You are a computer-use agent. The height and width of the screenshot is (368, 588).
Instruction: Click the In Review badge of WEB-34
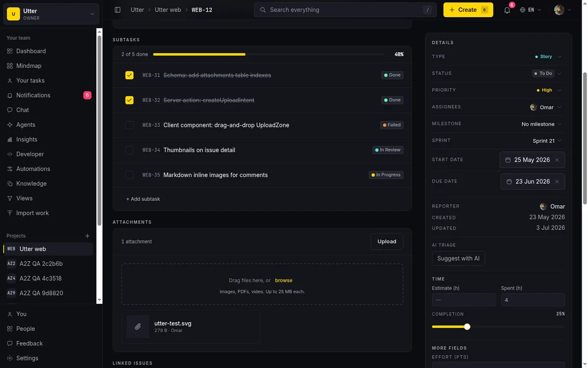pyautogui.click(x=388, y=150)
